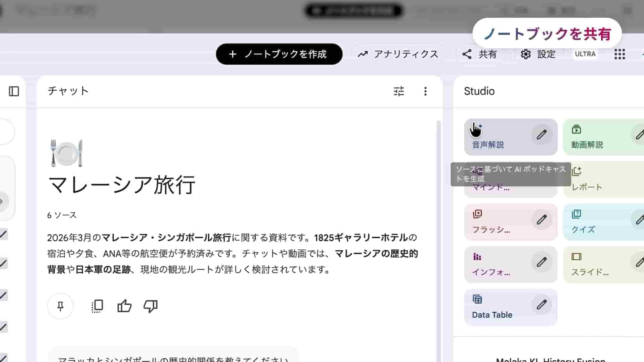Open chat three-dot more menu
Viewport: 644px width, 362px height.
[x=425, y=91]
